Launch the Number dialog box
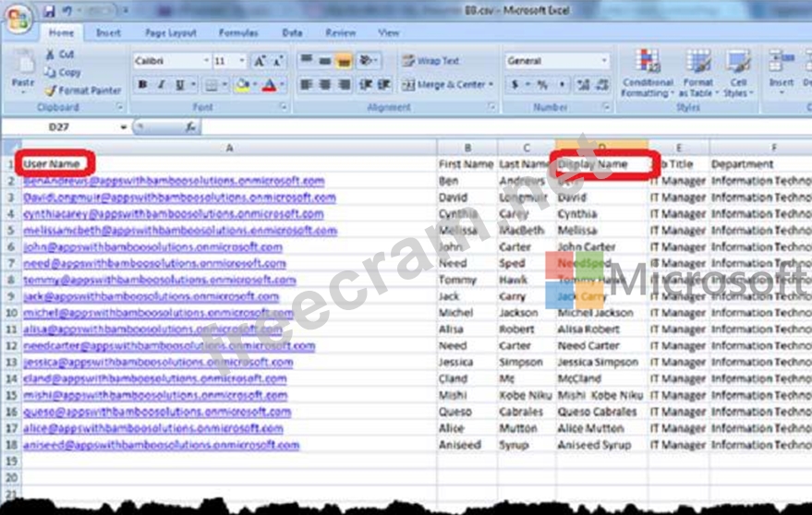The height and width of the screenshot is (515, 812). (606, 107)
